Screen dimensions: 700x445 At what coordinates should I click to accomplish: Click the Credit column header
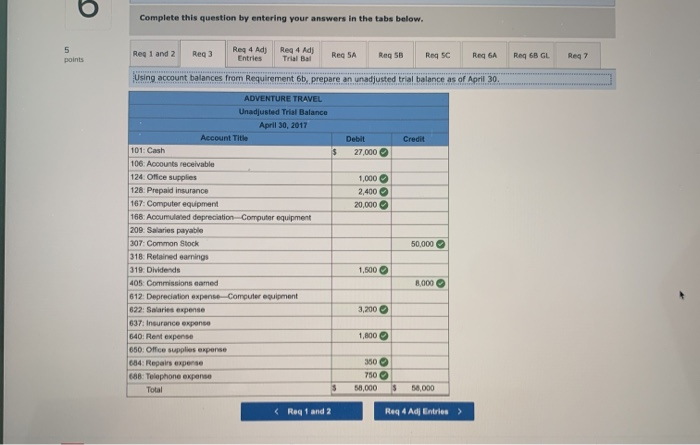tap(414, 139)
